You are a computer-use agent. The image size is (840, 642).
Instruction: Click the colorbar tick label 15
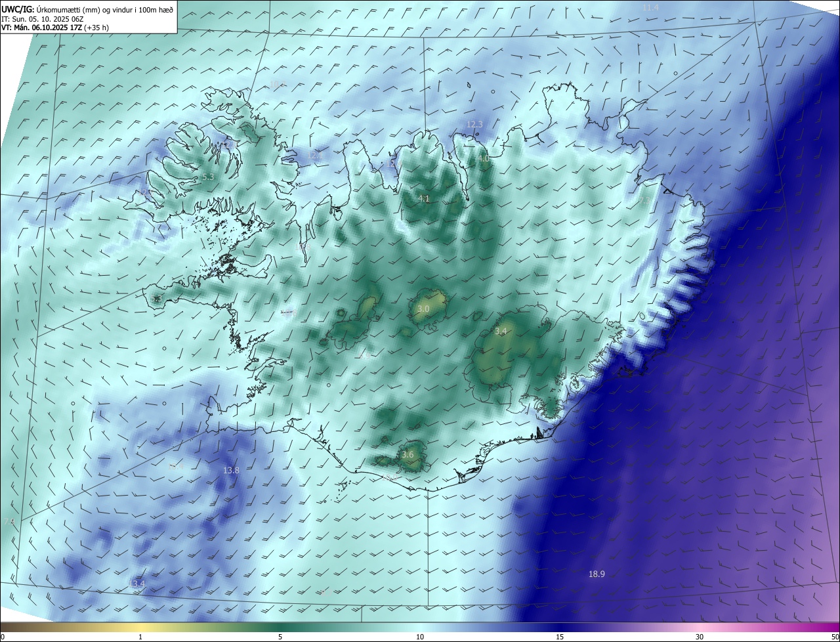(560, 637)
